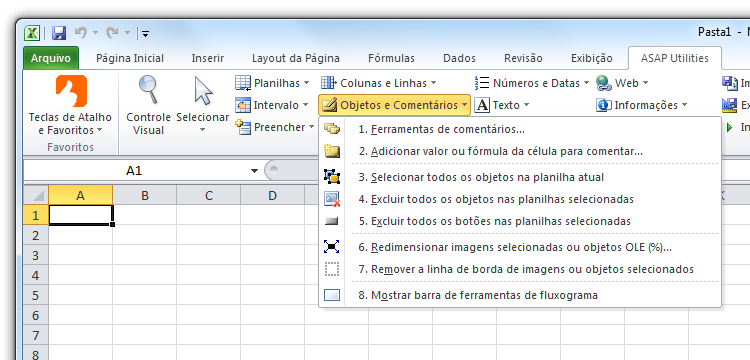Expand the Selecionar dropdown arrow
The image size is (750, 360).
[202, 130]
